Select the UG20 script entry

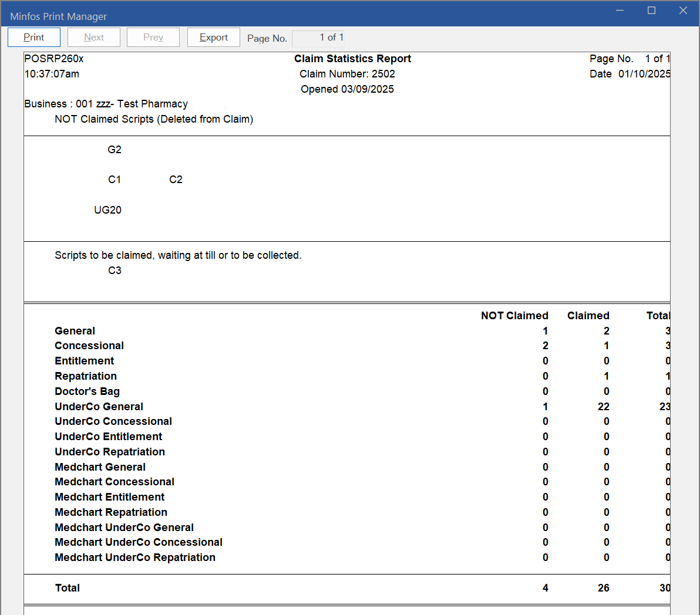point(107,210)
